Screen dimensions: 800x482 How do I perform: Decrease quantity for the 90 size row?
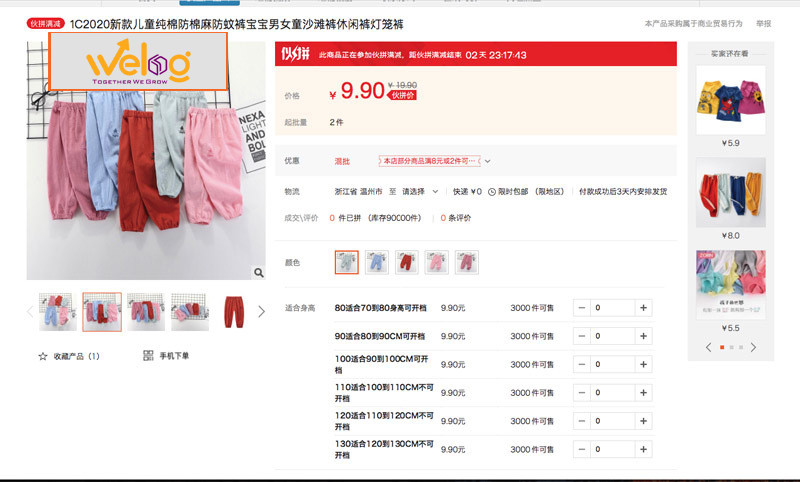point(582,336)
